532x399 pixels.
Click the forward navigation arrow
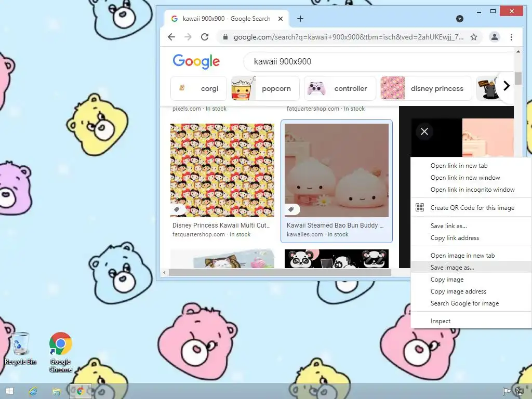click(188, 37)
